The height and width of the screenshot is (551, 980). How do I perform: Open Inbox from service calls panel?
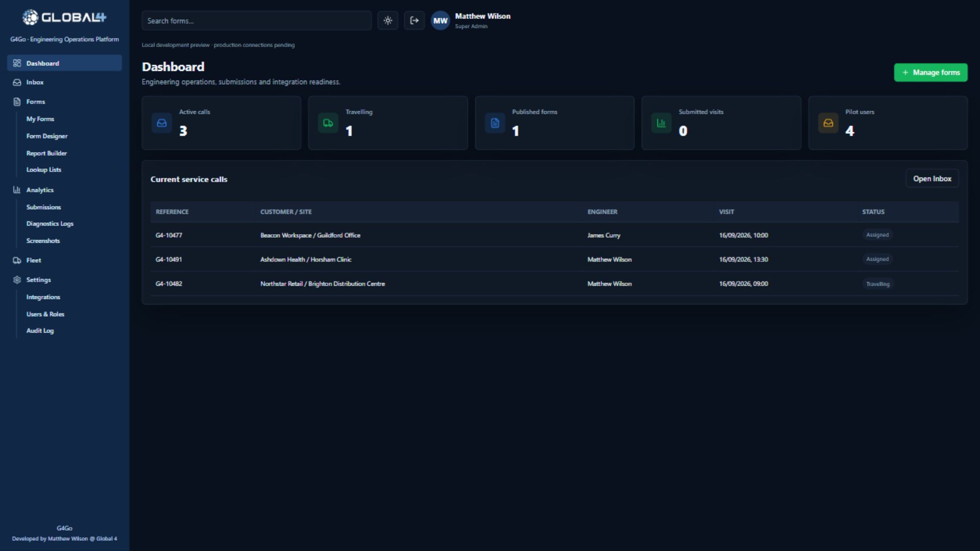[x=932, y=179]
